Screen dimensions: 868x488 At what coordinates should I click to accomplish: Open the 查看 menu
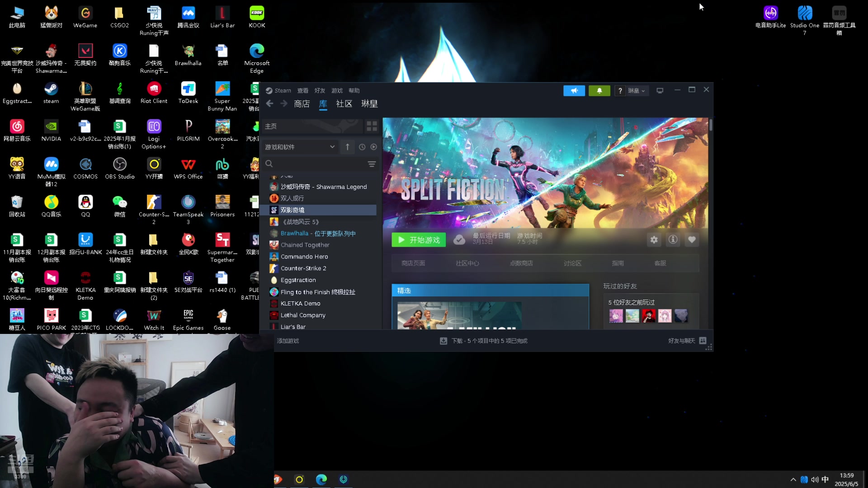pos(303,91)
